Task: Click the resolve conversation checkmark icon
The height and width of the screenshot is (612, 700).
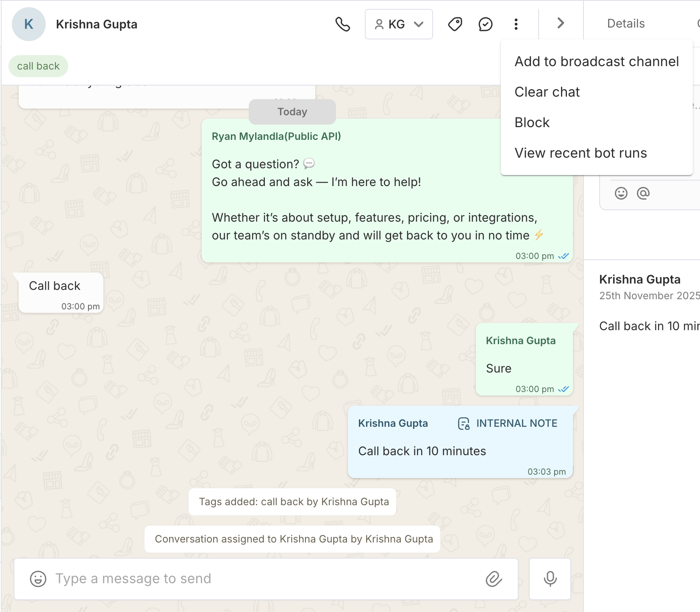Action: pyautogui.click(x=485, y=24)
